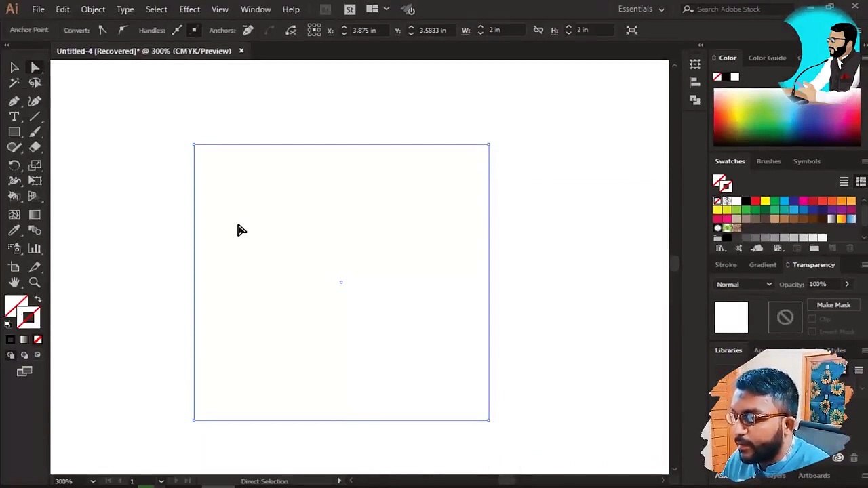Viewport: 868px width, 488px height.
Task: Select the Blend tool
Action: coord(35,230)
